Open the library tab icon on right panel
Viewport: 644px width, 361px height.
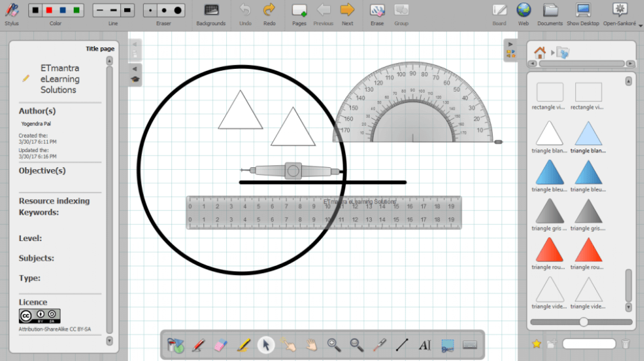511,54
